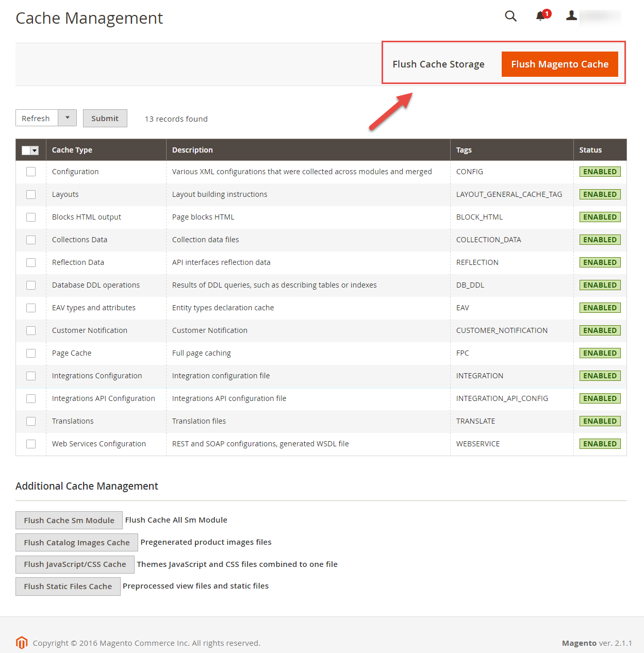Viewport: 644px width, 653px height.
Task: Click the Flush Catalog Images Cache button
Action: 77,542
